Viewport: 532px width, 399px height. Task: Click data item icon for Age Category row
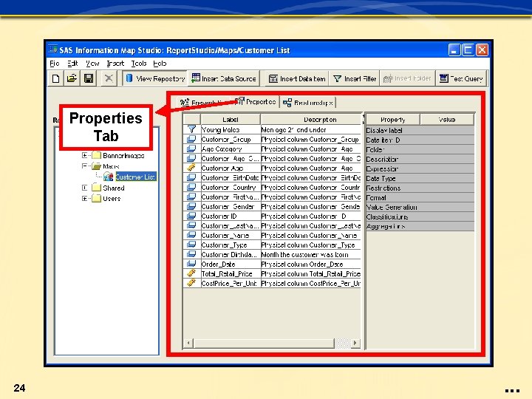(191, 149)
